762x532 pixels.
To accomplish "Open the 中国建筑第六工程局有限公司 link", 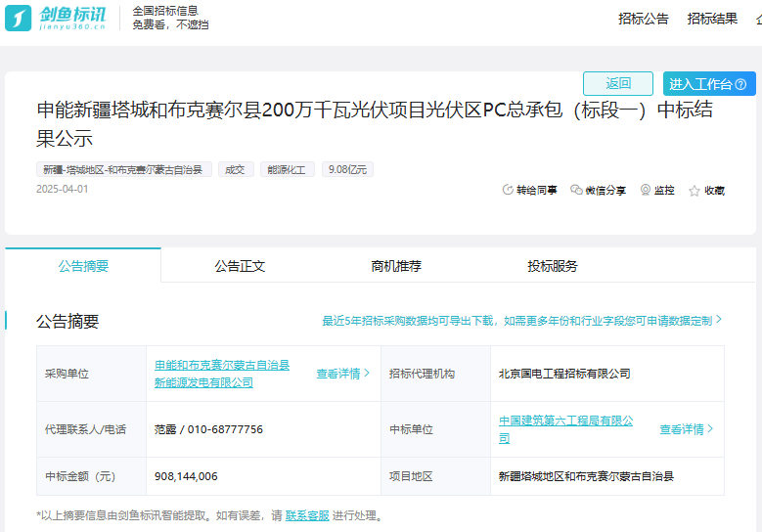I will pos(565,428).
